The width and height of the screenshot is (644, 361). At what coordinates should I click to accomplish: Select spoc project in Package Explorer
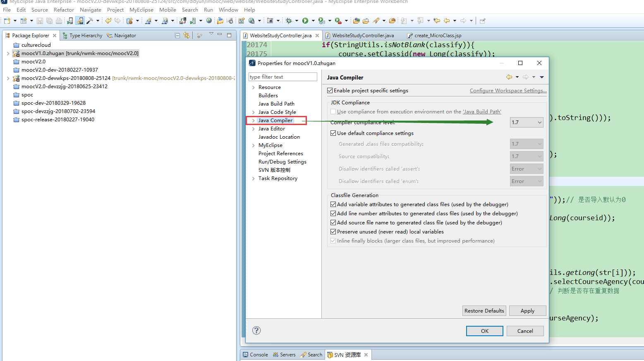(x=27, y=95)
